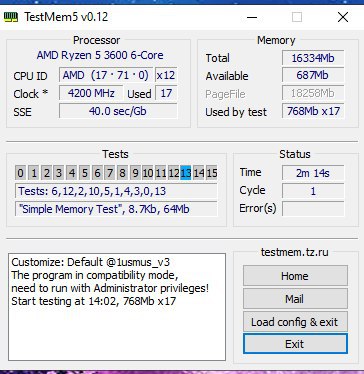This screenshot has width=364, height=374.
Task: Click log line Customize: Default @1usmus_v3
Action: click(91, 262)
